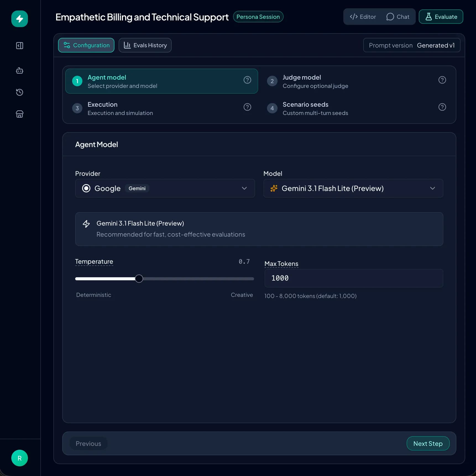Screen dimensions: 476x476
Task: Click the Gemini tag in Provider field
Action: click(x=137, y=188)
